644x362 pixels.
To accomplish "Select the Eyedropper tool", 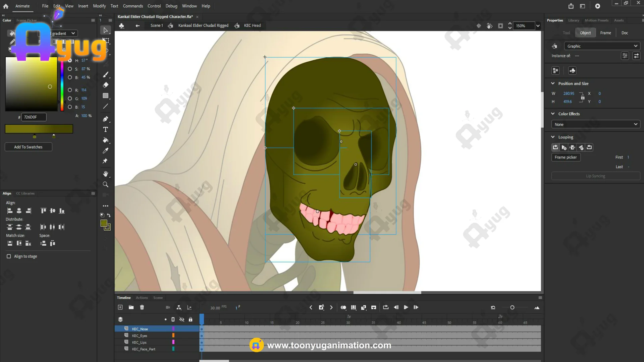I will (x=105, y=151).
